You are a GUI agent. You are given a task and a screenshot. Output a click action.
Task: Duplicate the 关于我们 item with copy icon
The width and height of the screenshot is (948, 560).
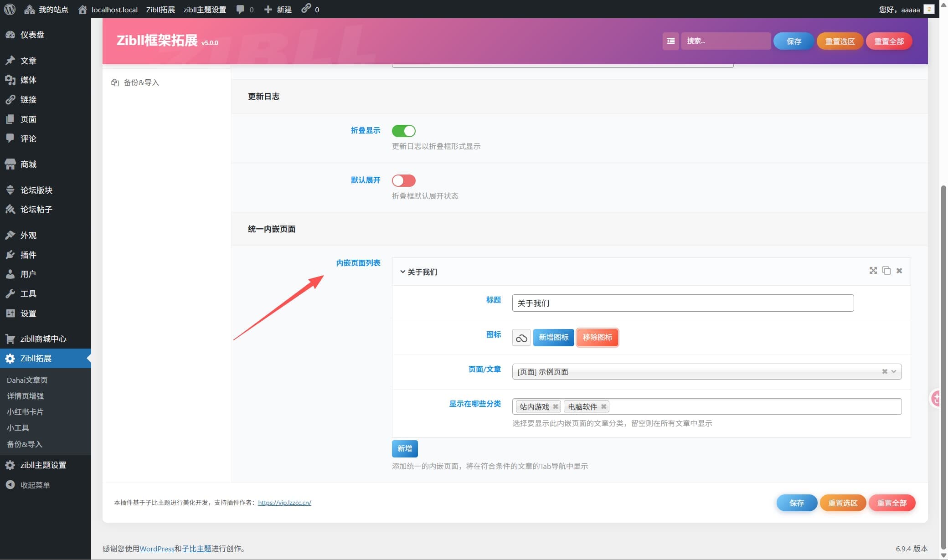point(886,271)
